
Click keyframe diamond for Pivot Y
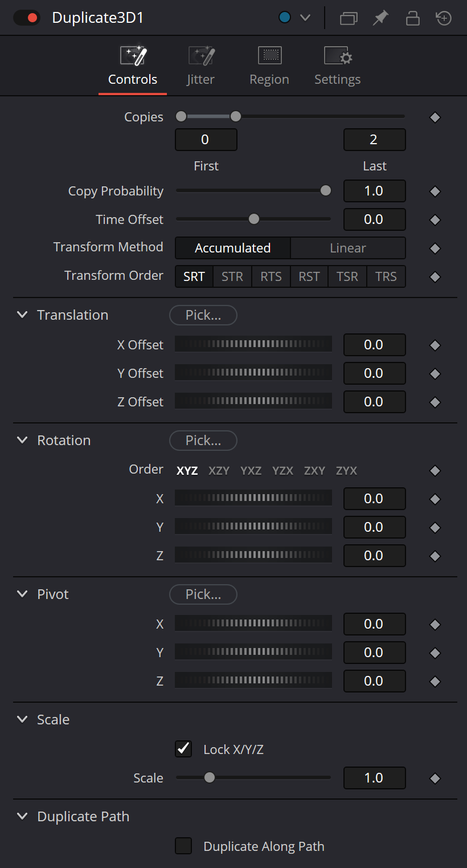click(435, 653)
